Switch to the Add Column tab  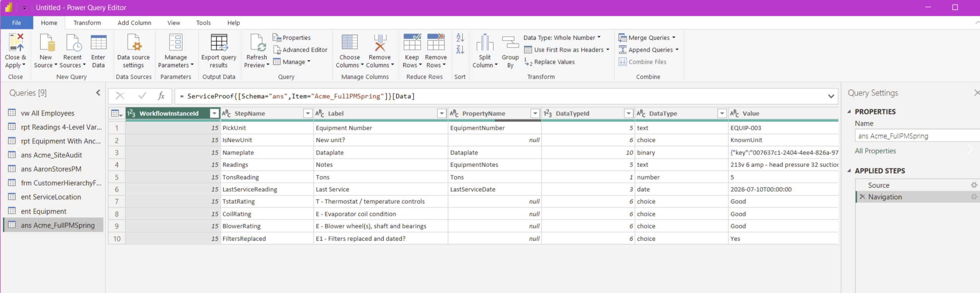[134, 23]
